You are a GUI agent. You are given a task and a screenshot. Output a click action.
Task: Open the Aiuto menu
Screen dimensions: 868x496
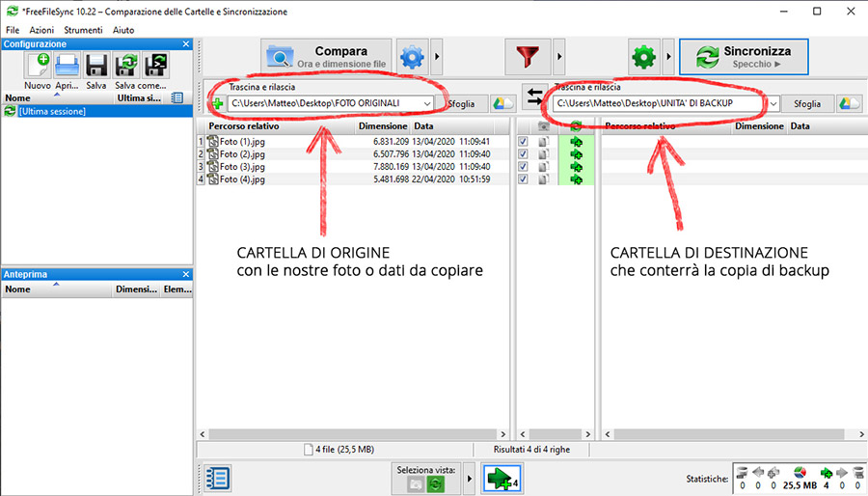point(123,30)
